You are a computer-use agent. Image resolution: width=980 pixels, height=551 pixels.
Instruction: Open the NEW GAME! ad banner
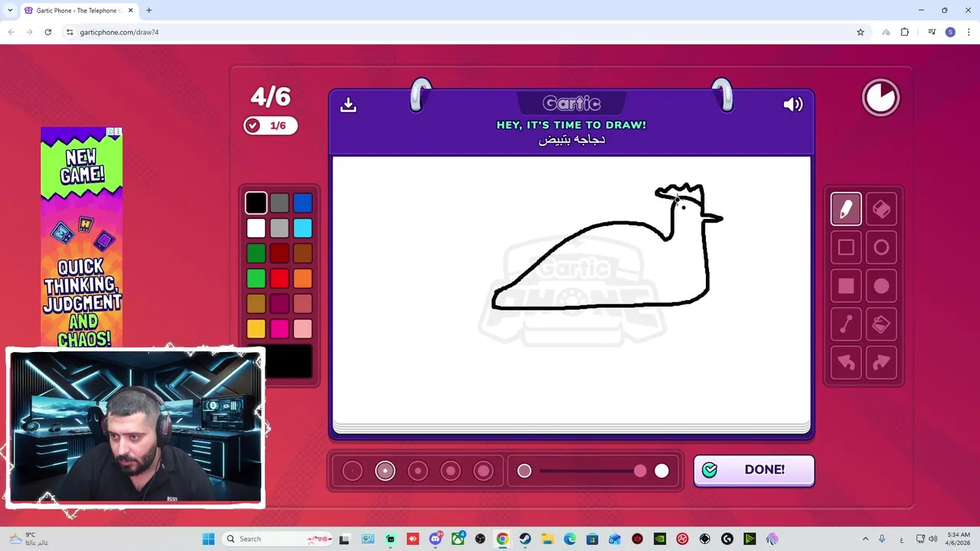pos(81,237)
